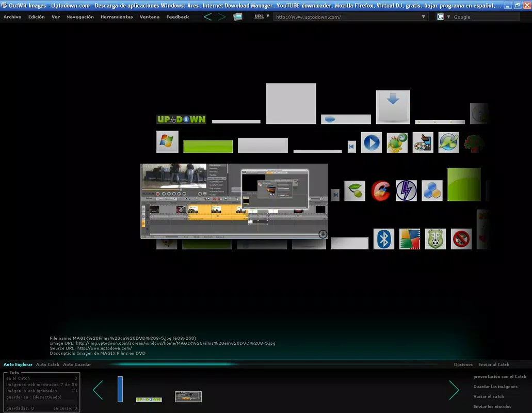Open the Navegación menu
This screenshot has height=413, width=532.
pos(80,17)
